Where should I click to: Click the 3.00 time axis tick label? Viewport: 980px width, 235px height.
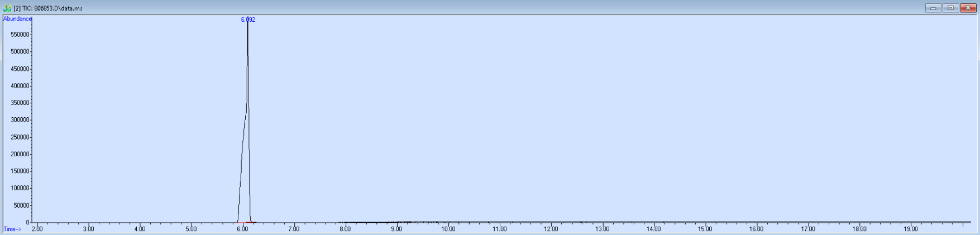click(88, 229)
